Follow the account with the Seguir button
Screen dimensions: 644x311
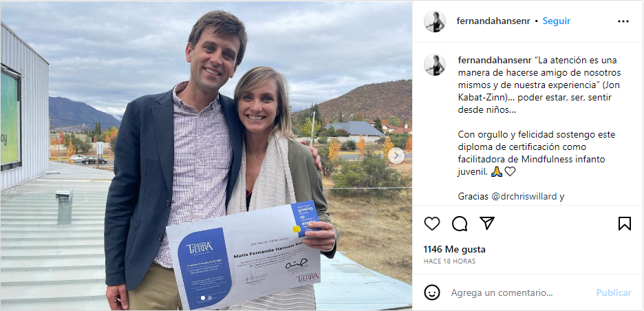click(556, 21)
